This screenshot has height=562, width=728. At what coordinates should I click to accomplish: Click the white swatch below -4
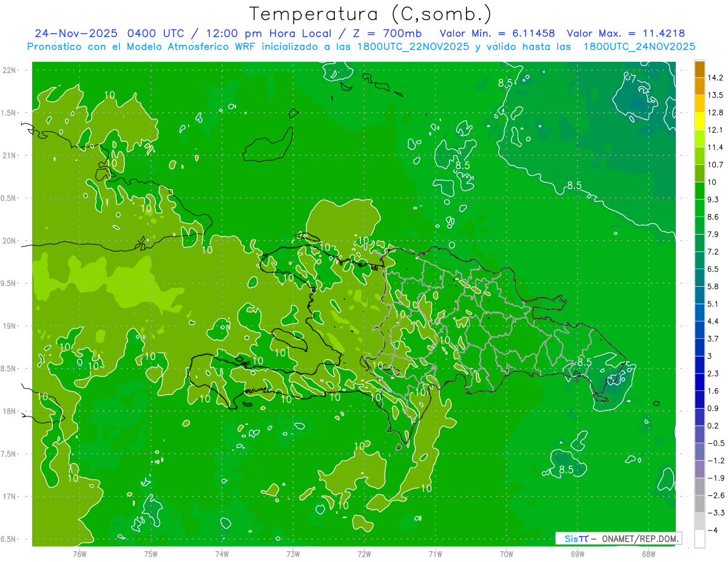click(x=699, y=539)
